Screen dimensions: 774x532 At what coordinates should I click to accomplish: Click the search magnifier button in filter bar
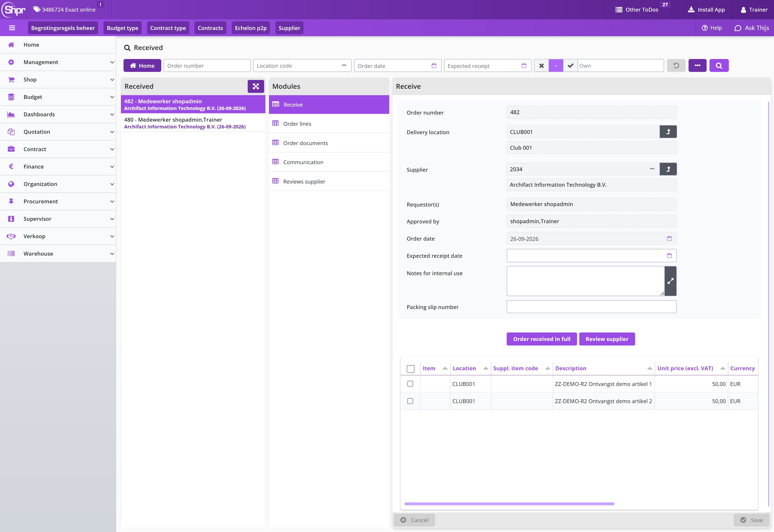coord(719,66)
